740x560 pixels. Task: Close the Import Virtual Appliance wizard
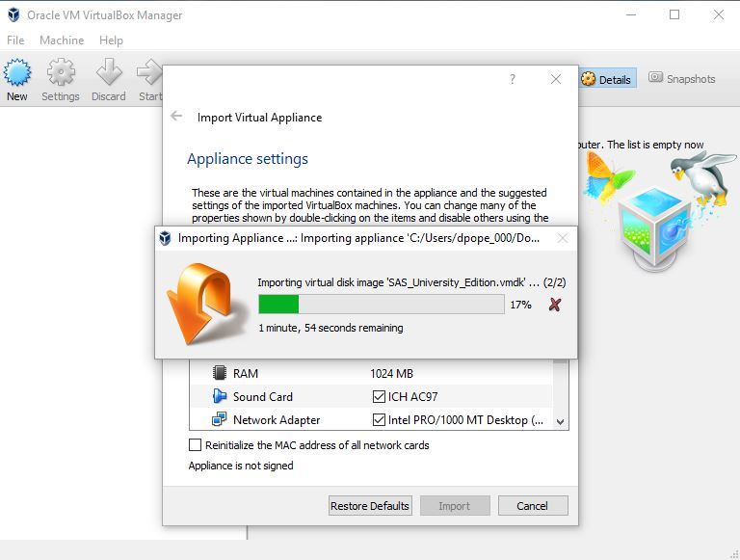(x=556, y=79)
